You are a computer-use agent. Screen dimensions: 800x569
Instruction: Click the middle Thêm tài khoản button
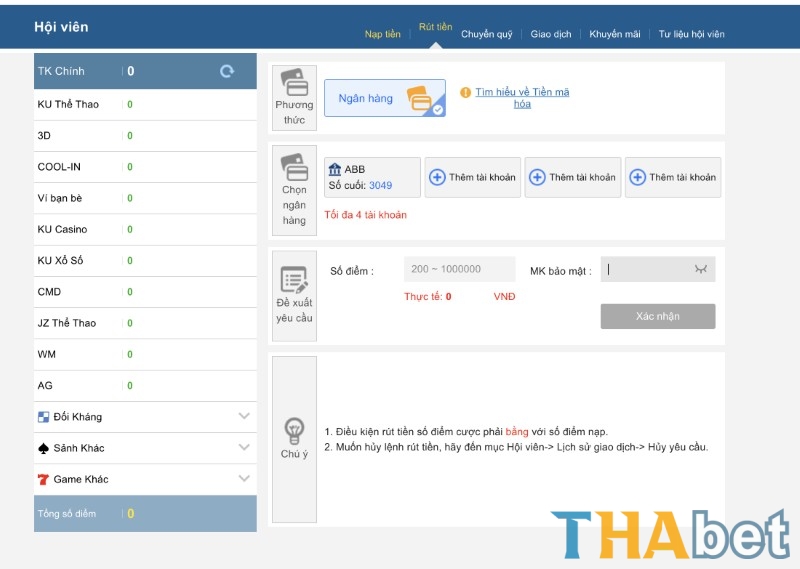[x=572, y=177]
